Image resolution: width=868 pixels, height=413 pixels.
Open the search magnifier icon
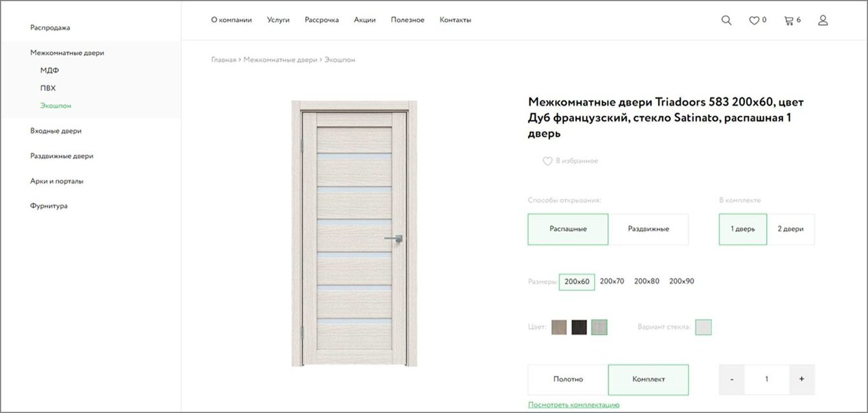click(x=726, y=20)
